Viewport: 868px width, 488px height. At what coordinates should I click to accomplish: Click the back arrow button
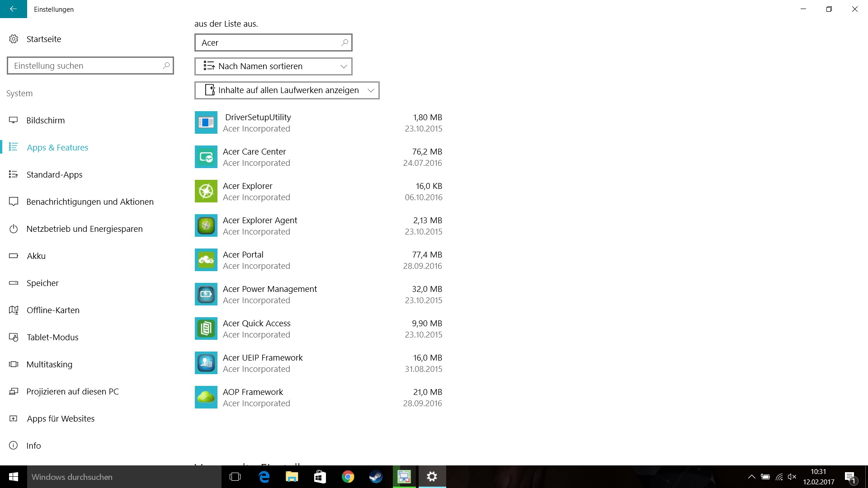click(13, 9)
